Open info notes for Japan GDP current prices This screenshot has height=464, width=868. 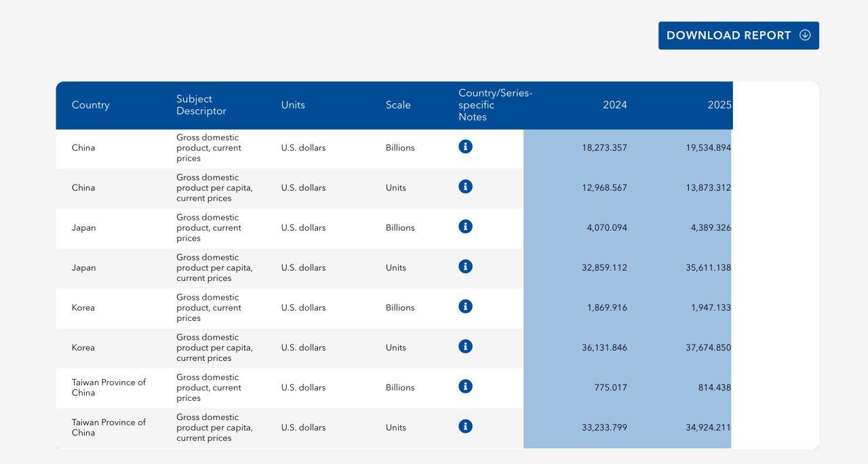(x=465, y=227)
